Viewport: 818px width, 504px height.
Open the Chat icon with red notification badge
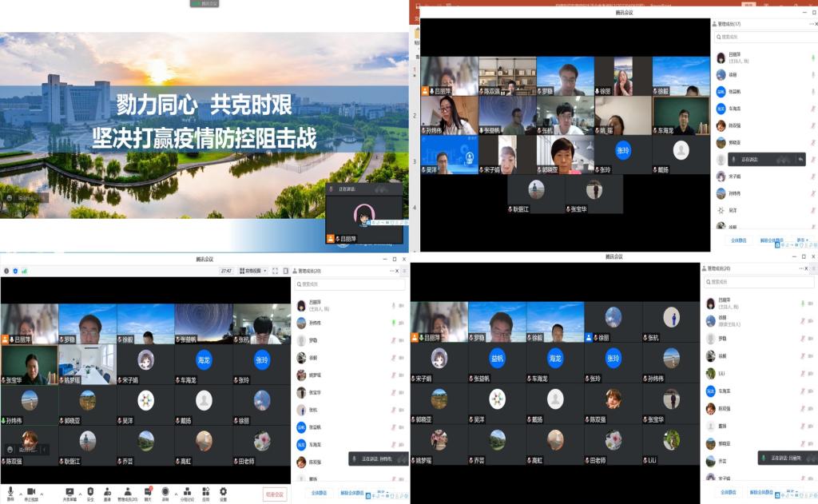148,491
